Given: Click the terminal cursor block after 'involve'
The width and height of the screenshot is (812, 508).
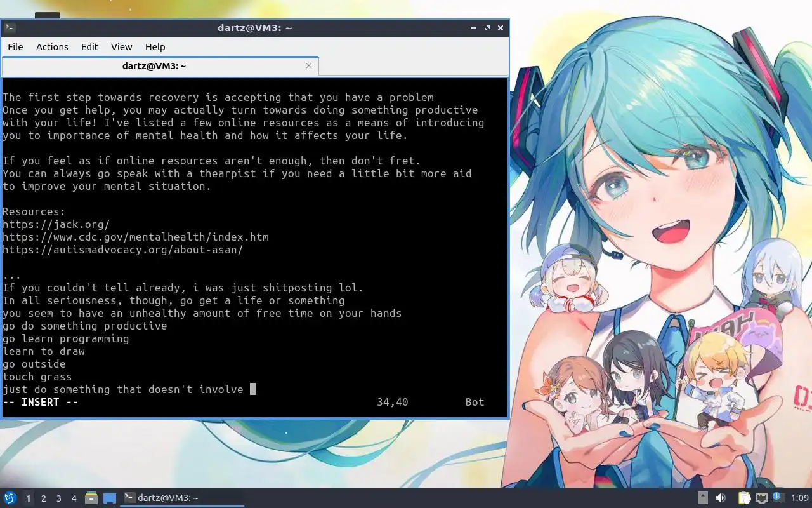Looking at the screenshot, I should click(253, 389).
